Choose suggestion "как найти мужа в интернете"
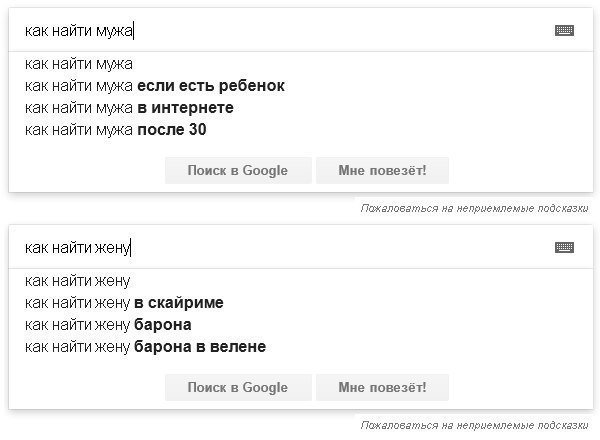 click(129, 108)
